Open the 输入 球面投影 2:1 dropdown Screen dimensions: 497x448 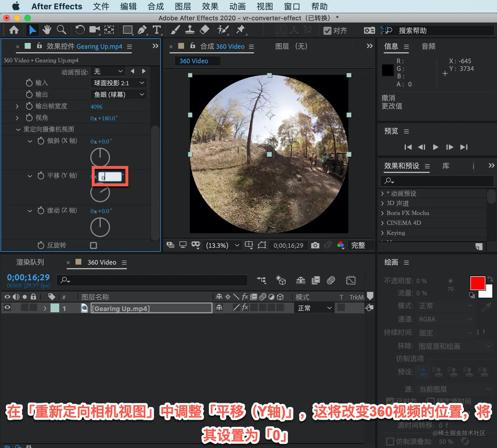(x=118, y=83)
